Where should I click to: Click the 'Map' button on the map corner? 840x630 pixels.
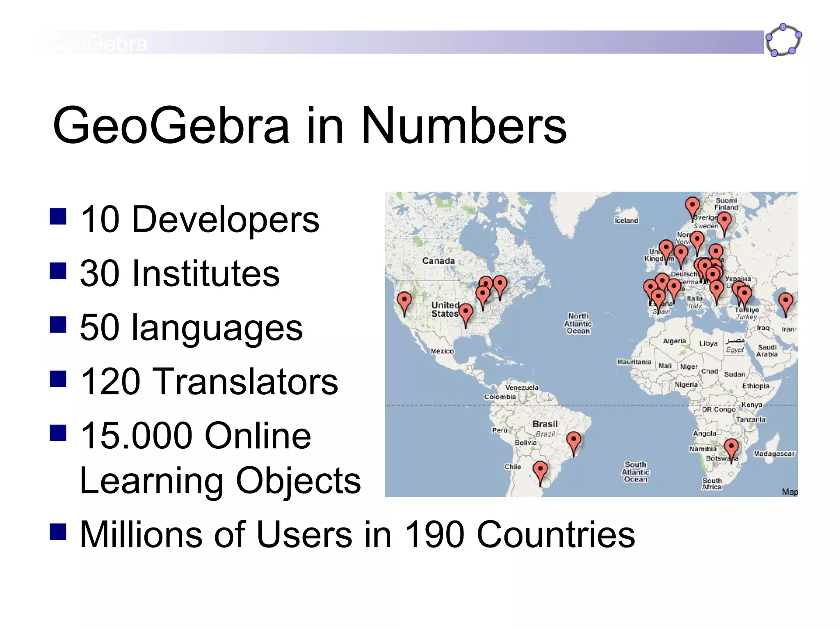coord(790,491)
